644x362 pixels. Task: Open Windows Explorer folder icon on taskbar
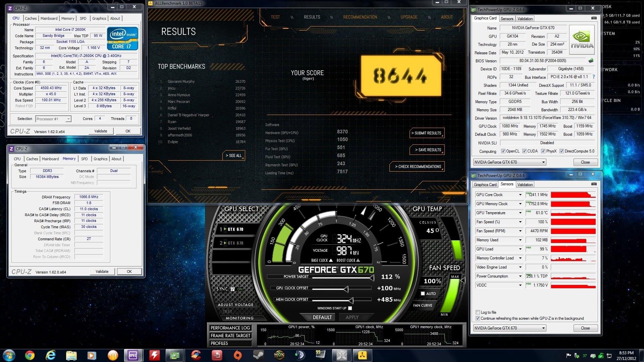[71, 355]
